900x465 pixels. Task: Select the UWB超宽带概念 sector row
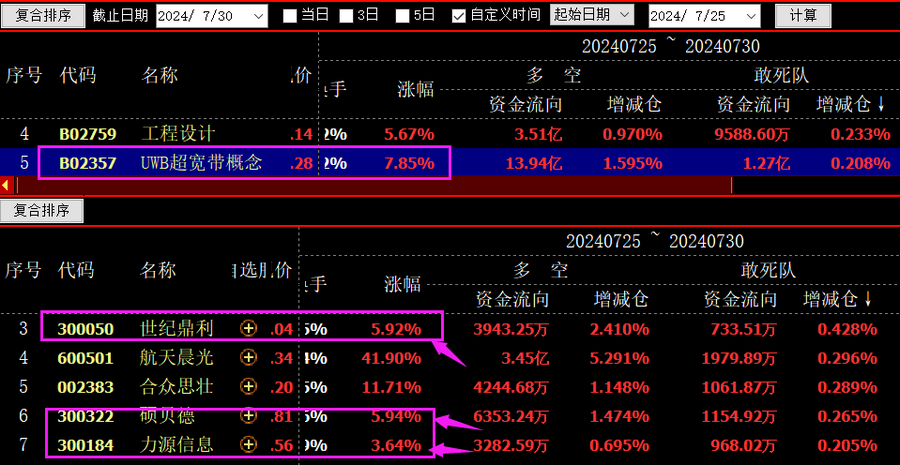point(450,163)
